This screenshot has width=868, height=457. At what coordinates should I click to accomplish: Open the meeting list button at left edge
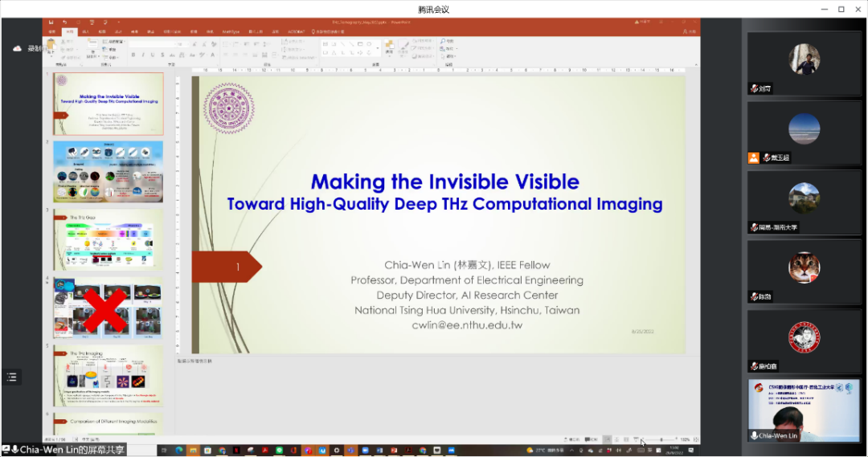tap(11, 377)
